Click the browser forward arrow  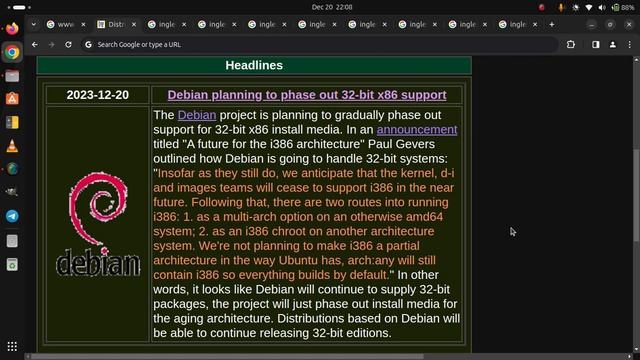(51, 44)
